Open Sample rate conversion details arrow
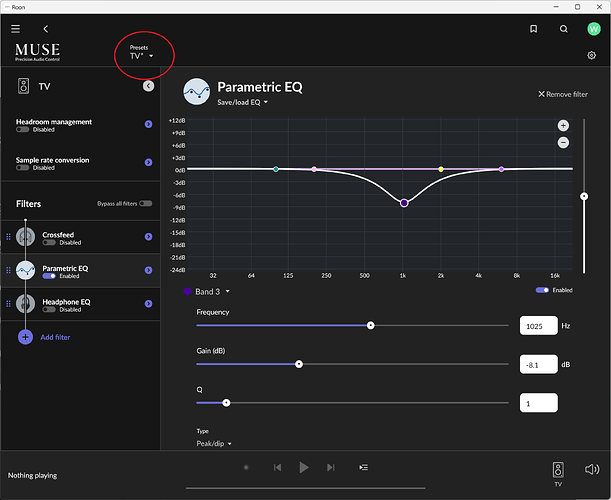The height and width of the screenshot is (500, 611). pos(148,162)
